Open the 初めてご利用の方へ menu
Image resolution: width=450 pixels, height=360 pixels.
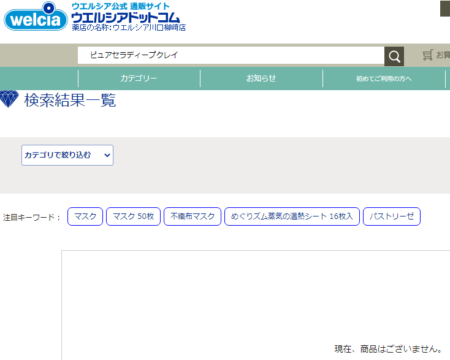(384, 79)
